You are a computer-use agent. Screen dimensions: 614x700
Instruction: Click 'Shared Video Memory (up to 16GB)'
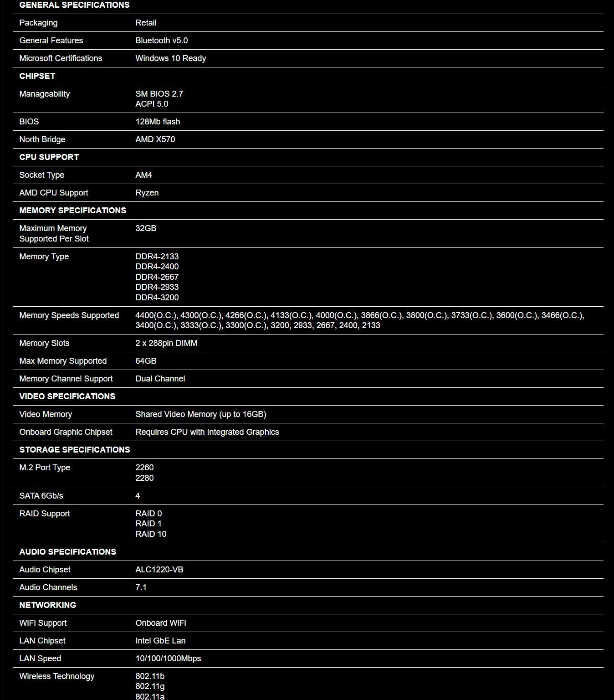[200, 414]
